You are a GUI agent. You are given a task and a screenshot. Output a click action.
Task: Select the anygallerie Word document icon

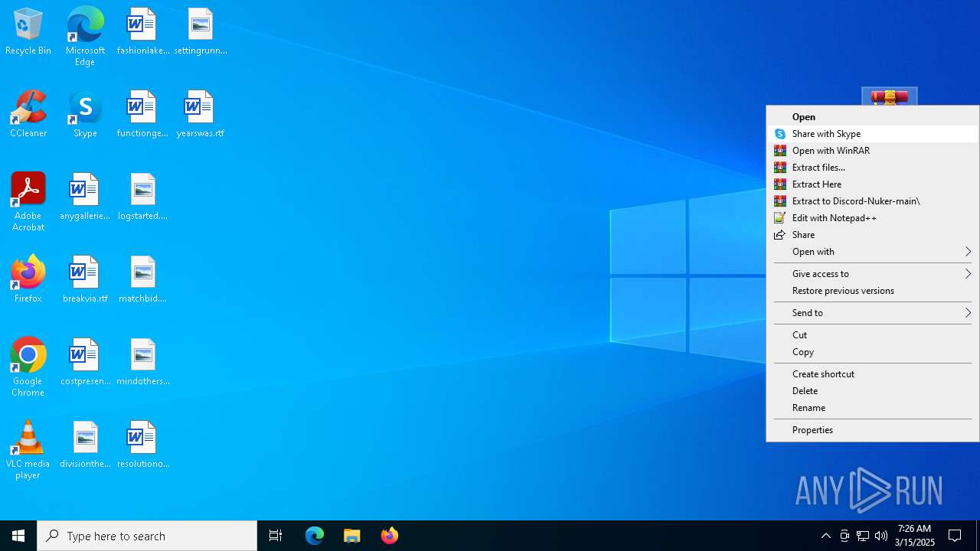[x=85, y=197]
